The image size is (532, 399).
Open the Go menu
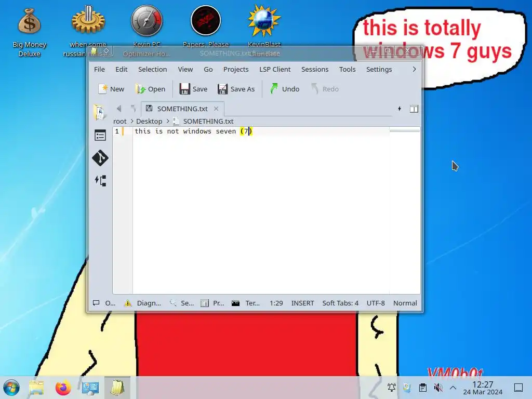[208, 69]
